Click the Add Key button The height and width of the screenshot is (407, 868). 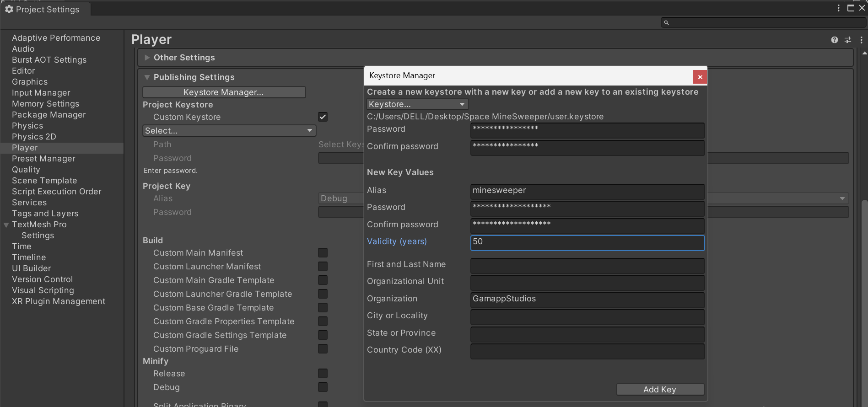coord(659,390)
